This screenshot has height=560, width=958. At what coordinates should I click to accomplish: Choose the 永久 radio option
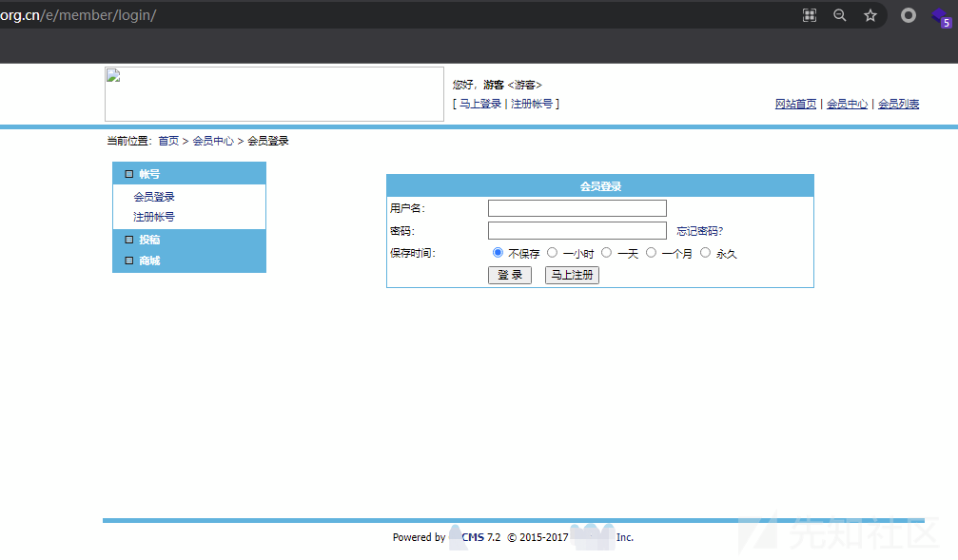pos(705,253)
